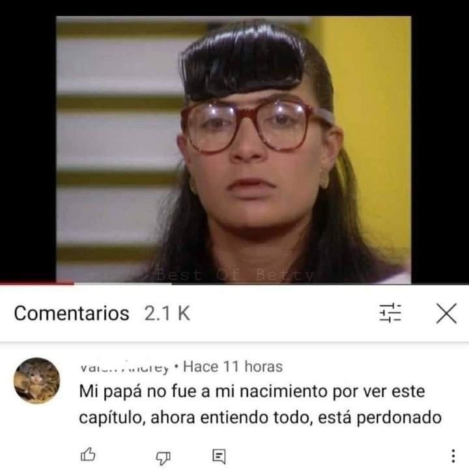The image size is (469, 476).
Task: Open the commenter's channel via username
Action: pyautogui.click(x=124, y=367)
